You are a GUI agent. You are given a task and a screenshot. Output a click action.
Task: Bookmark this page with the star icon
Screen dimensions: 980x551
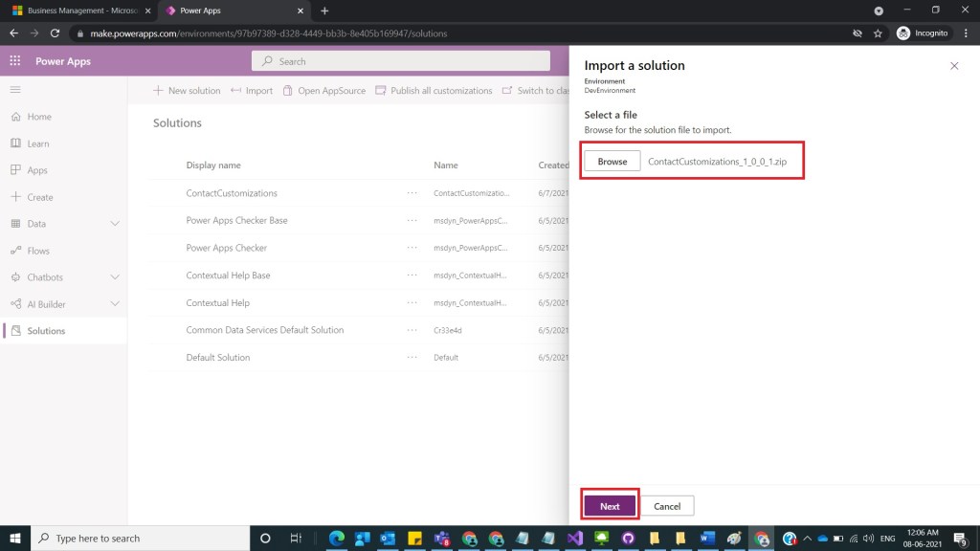[878, 33]
